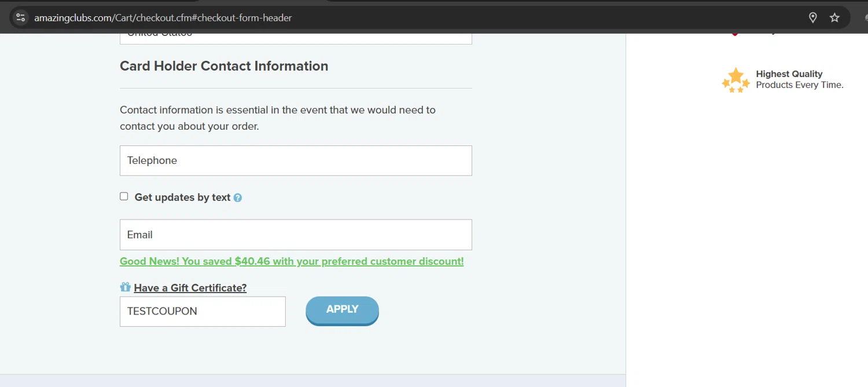868x387 pixels.
Task: Click the Telephone input field
Action: (296, 160)
